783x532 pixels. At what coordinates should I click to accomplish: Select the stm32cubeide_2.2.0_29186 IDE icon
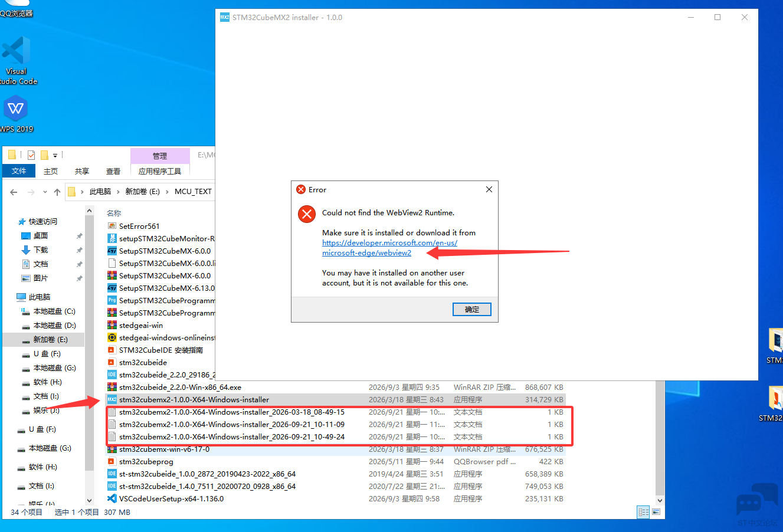click(x=112, y=375)
